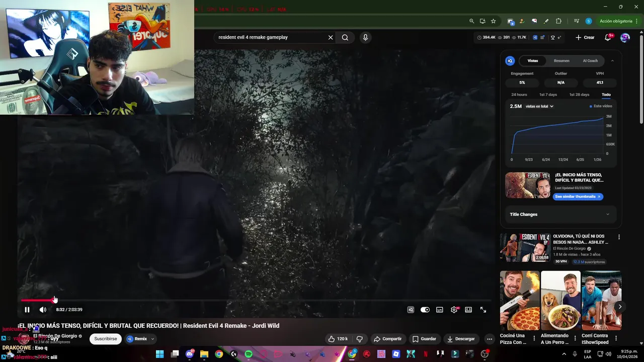Click next arrow on shorts shelf
Screen dimensions: 644x362
click(620, 307)
